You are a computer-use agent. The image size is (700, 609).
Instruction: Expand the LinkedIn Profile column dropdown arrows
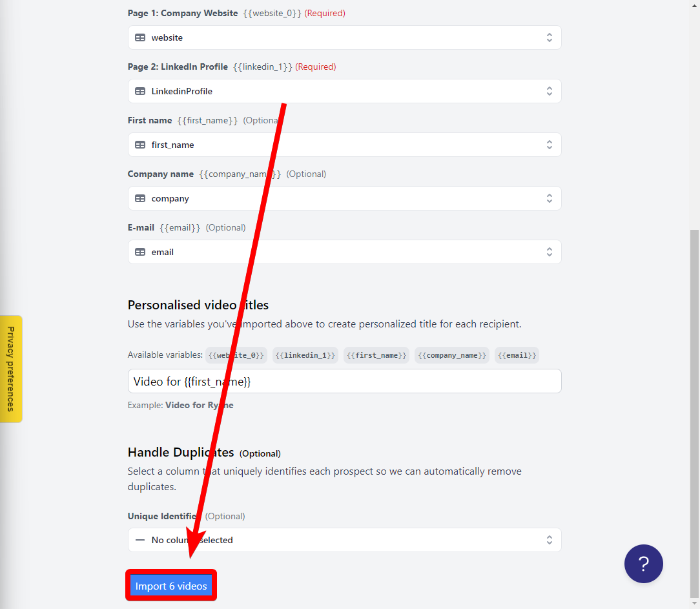549,91
